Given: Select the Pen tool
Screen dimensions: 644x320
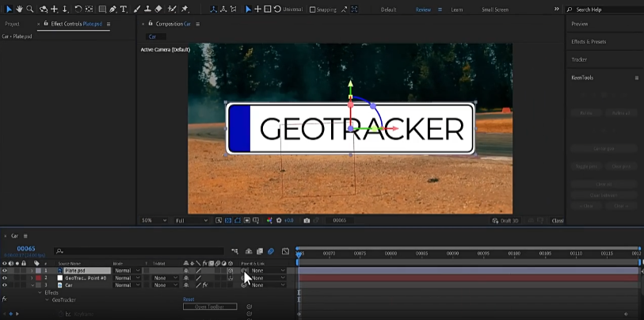Looking at the screenshot, I should tap(113, 9).
